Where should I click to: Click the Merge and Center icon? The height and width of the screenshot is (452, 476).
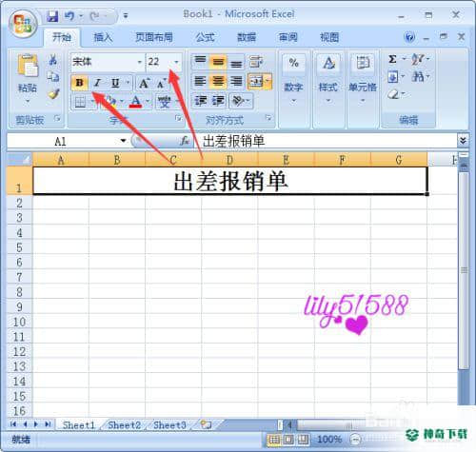[257, 81]
